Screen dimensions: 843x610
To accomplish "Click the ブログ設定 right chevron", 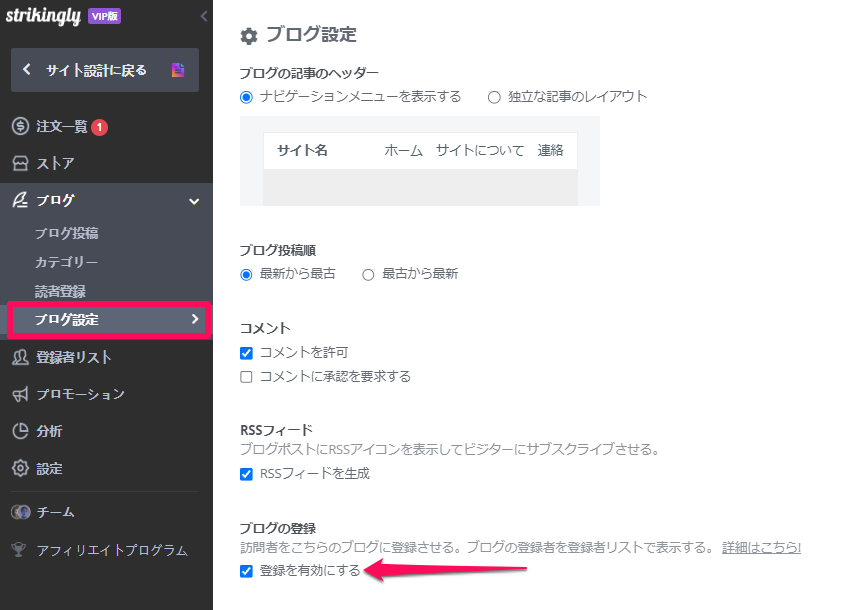I will pyautogui.click(x=195, y=319).
